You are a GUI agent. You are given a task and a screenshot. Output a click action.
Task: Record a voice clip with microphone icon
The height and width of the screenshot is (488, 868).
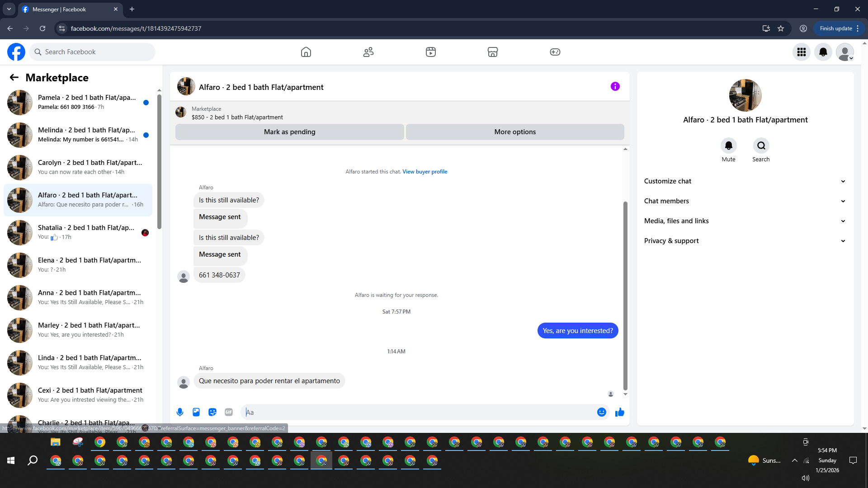click(180, 412)
